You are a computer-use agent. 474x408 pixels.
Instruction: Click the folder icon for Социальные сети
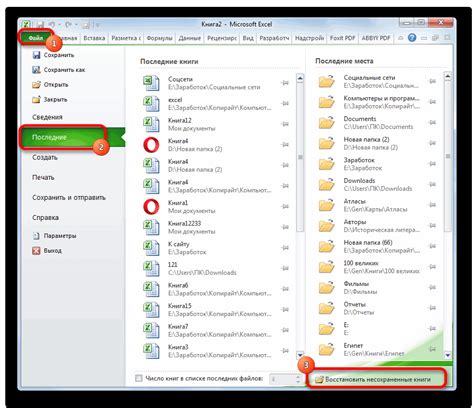point(326,81)
